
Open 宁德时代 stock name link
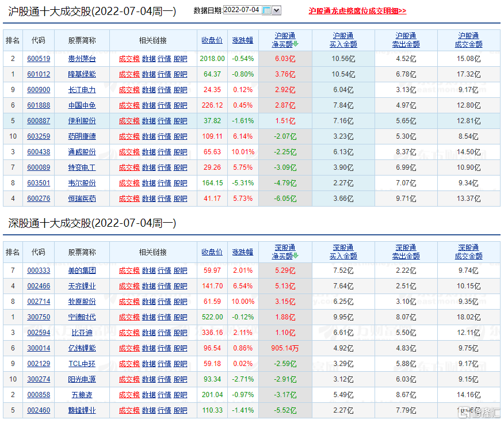pyautogui.click(x=82, y=317)
